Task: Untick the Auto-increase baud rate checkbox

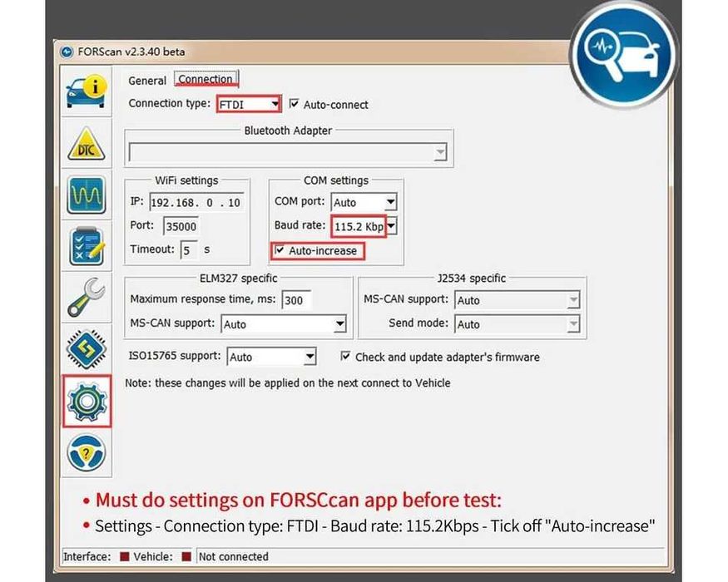Action: (280, 250)
